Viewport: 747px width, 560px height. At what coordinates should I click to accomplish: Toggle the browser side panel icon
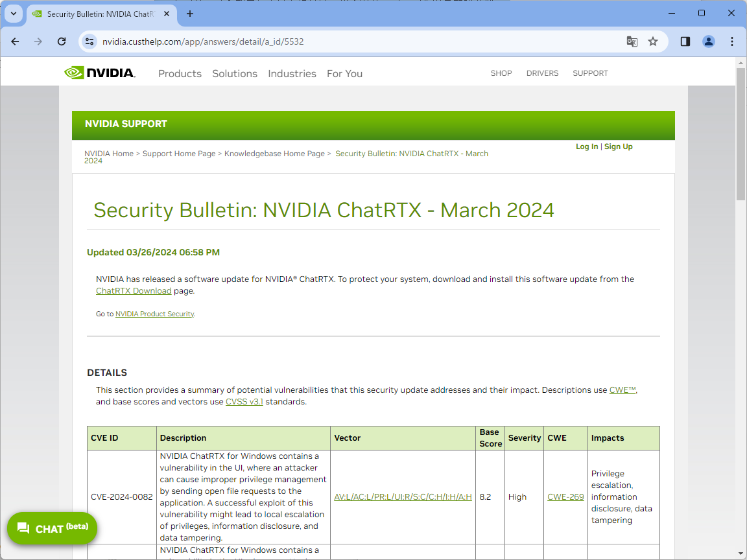(685, 41)
